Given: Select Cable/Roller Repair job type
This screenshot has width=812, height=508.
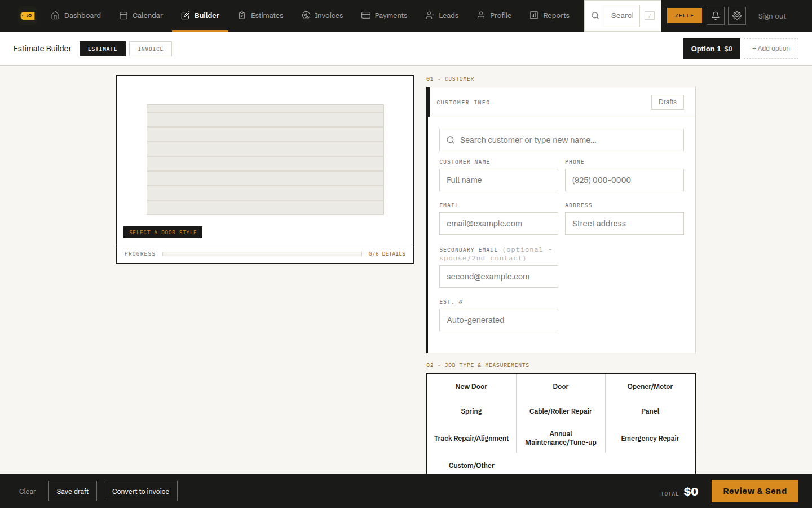Looking at the screenshot, I should 561,411.
